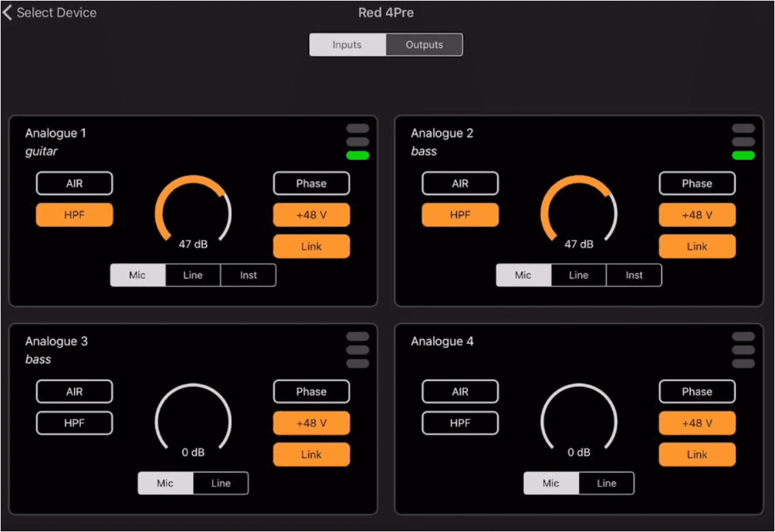Select the Inputs tab

[x=347, y=45]
